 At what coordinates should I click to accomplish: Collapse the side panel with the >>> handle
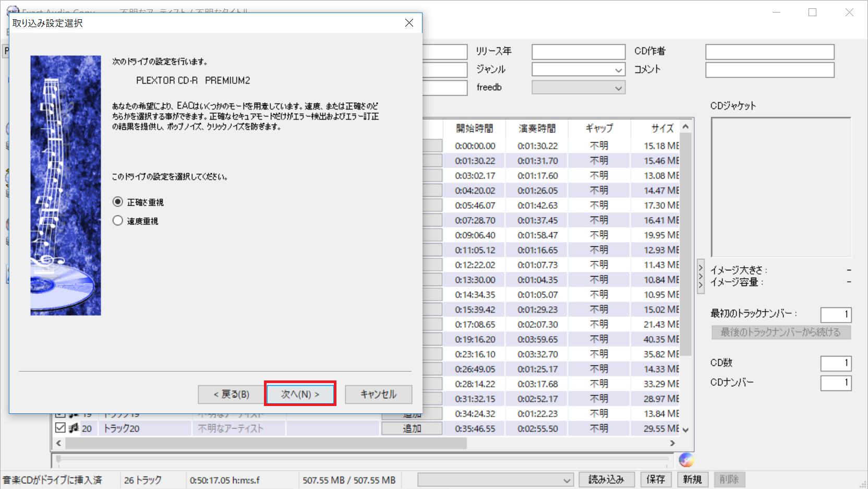pos(701,276)
